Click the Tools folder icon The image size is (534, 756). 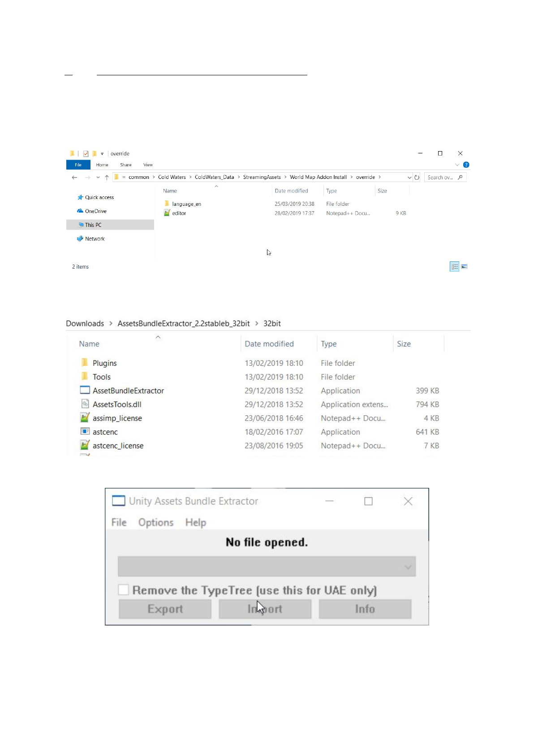(85, 376)
